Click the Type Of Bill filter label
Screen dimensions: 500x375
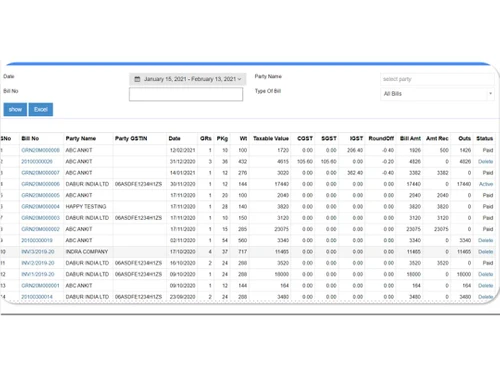(x=268, y=91)
